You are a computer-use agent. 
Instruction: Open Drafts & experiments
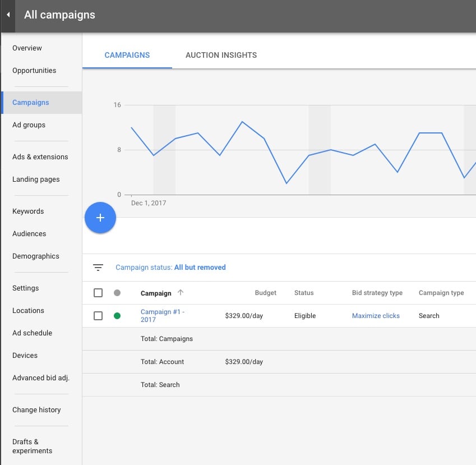(32, 446)
